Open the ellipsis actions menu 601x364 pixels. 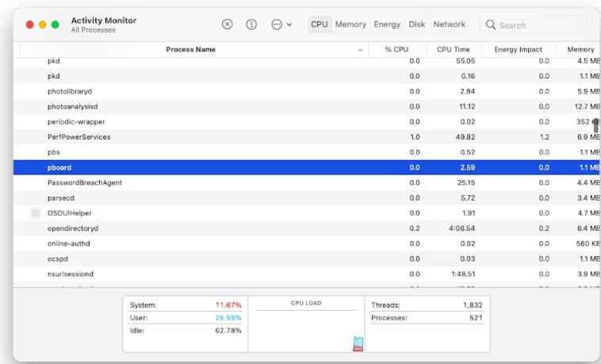(x=281, y=25)
